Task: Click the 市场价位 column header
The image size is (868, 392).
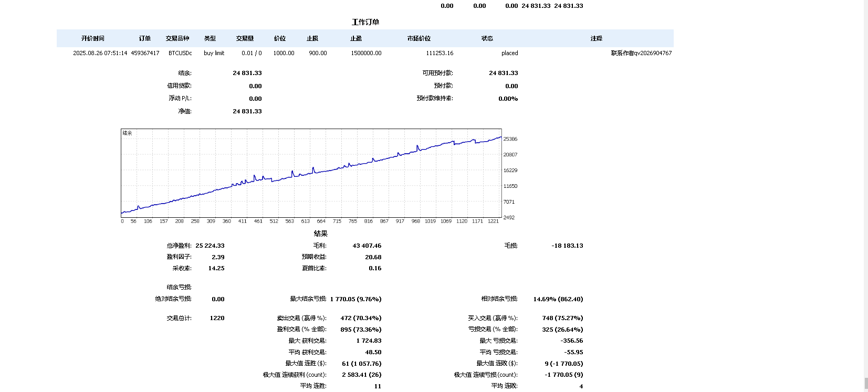Action: [x=419, y=38]
